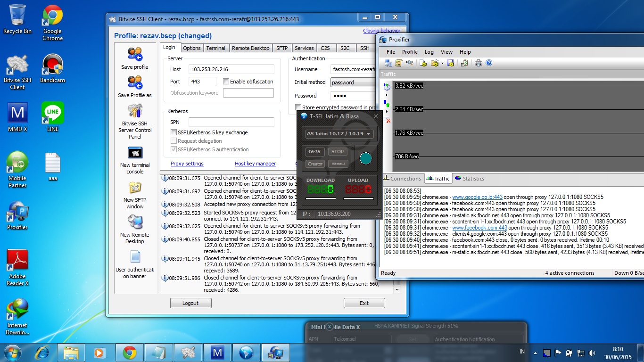Open the Initial method password dropdown
The image size is (644, 362).
353,82
